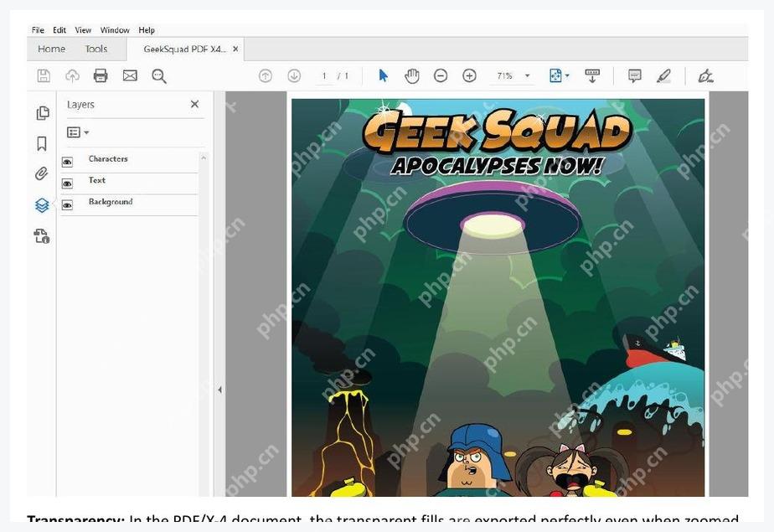The image size is (774, 532).
Task: Hide the Characters layer eye
Action: (67, 162)
